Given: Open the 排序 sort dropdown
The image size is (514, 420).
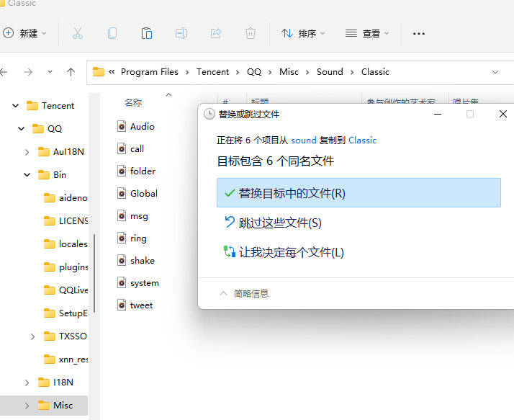Looking at the screenshot, I should pos(303,33).
